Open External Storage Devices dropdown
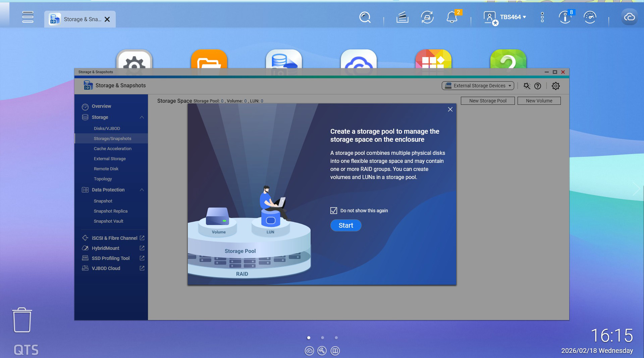Viewport: 644px width, 358px height. 478,86
